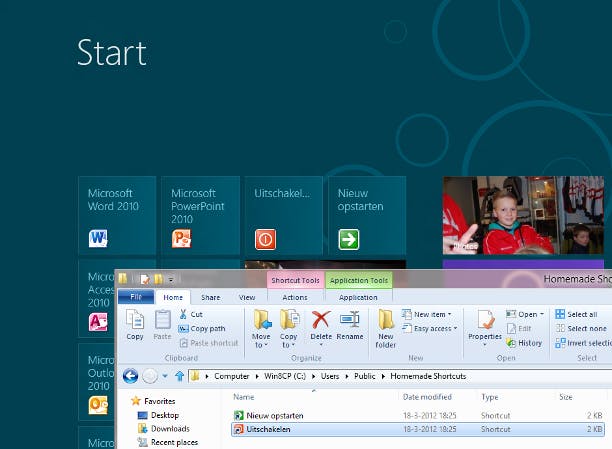Open the Microsoft Access 2010 tile
612x449 pixels.
click(97, 299)
